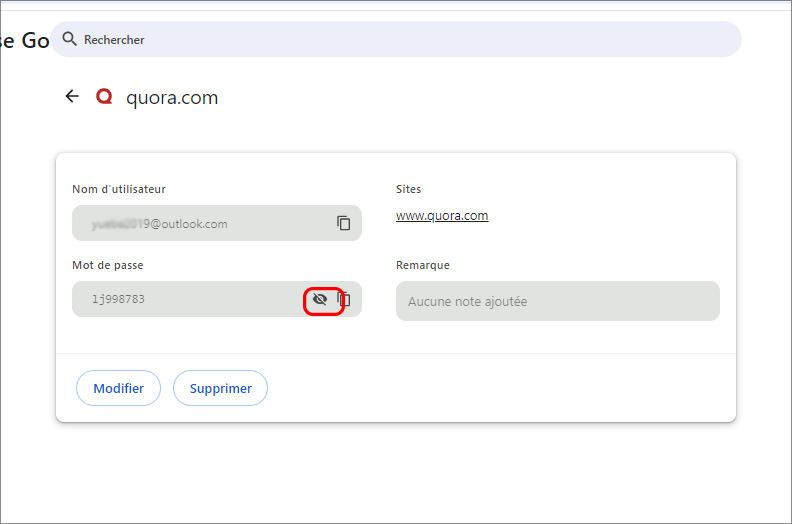
Task: Focus the Rechercher search field
Action: [x=400, y=39]
